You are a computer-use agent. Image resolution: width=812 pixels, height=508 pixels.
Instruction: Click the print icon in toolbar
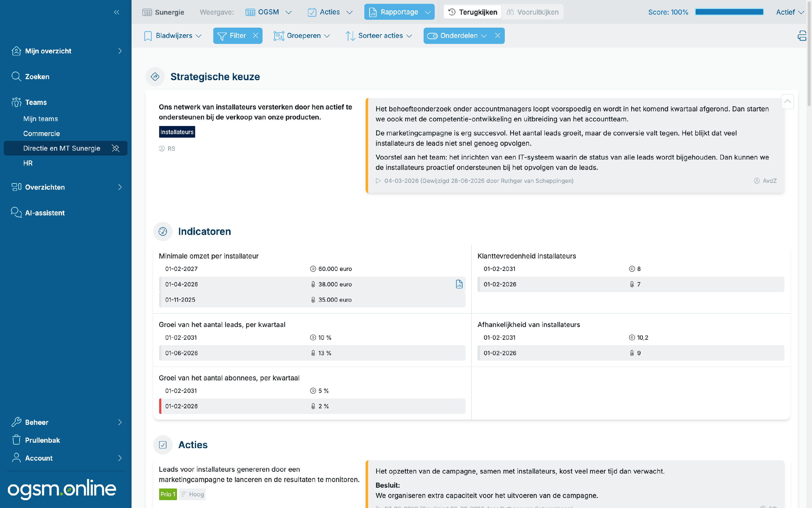(802, 36)
